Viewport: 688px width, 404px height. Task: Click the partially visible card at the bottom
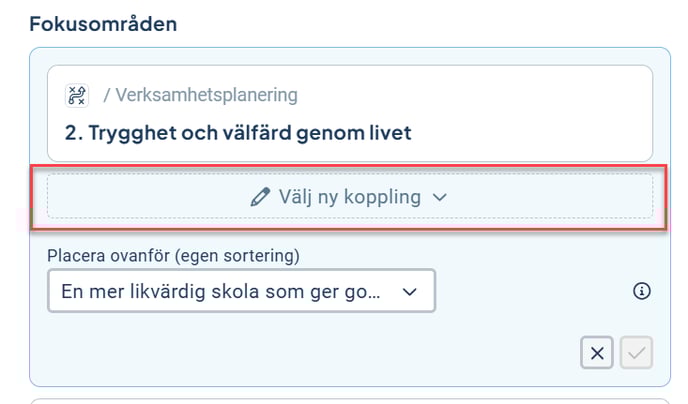[349, 399]
